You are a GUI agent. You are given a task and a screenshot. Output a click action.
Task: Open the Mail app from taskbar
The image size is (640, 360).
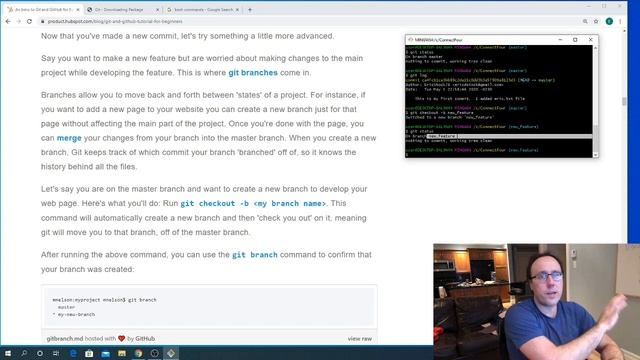[105, 353]
